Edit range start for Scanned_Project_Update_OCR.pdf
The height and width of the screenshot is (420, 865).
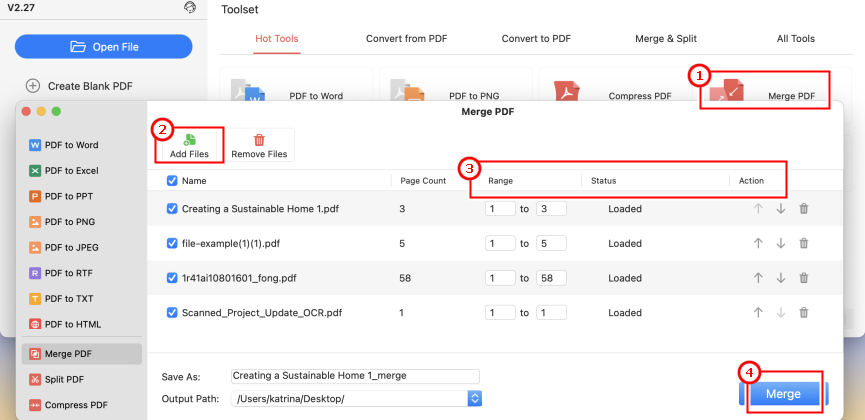click(x=500, y=312)
